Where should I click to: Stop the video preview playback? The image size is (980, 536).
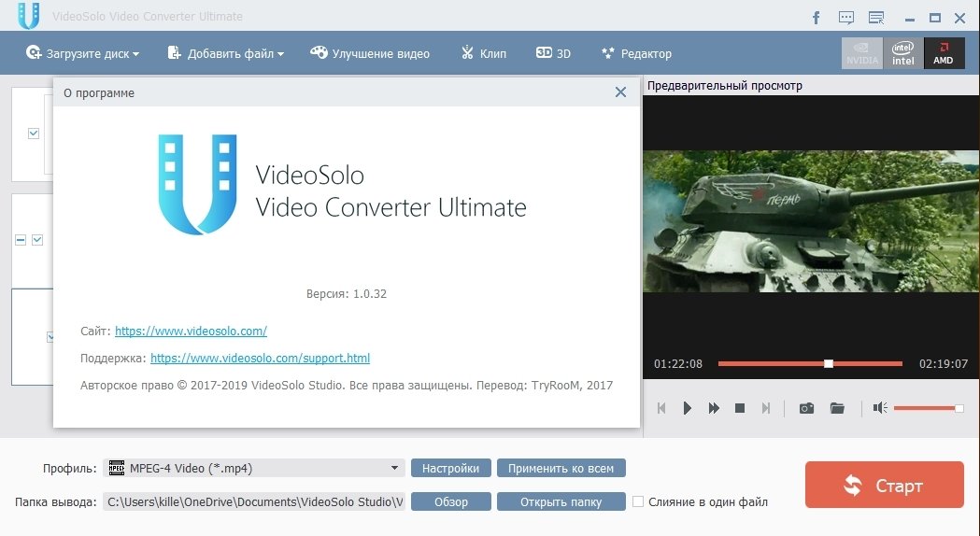tap(740, 408)
